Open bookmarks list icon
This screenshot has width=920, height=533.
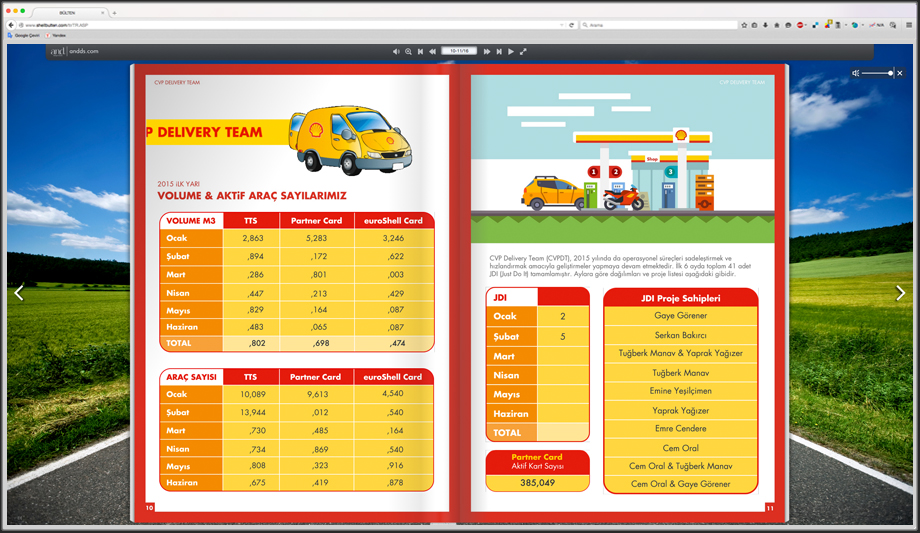[755, 25]
